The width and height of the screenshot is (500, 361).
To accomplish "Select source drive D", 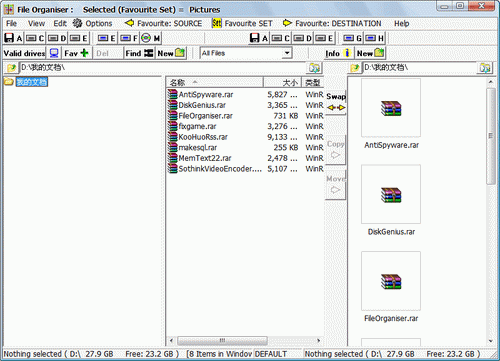I will [57, 38].
